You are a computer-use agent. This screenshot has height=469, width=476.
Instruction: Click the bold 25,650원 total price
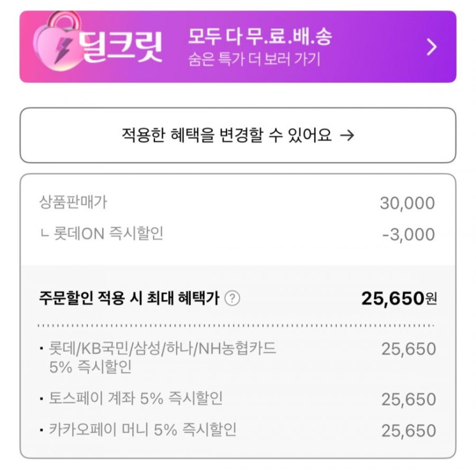pos(398,298)
